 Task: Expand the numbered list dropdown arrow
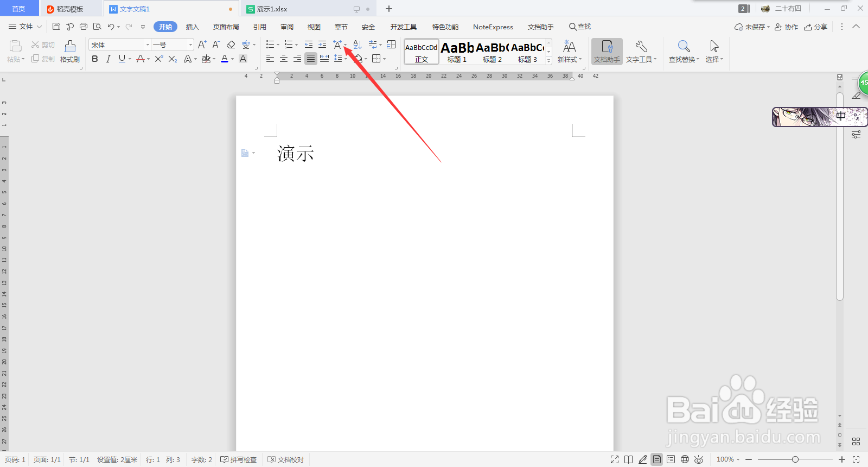[297, 45]
